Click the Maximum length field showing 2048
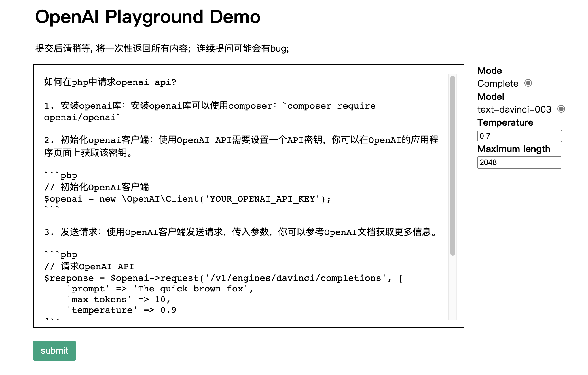 (519, 162)
